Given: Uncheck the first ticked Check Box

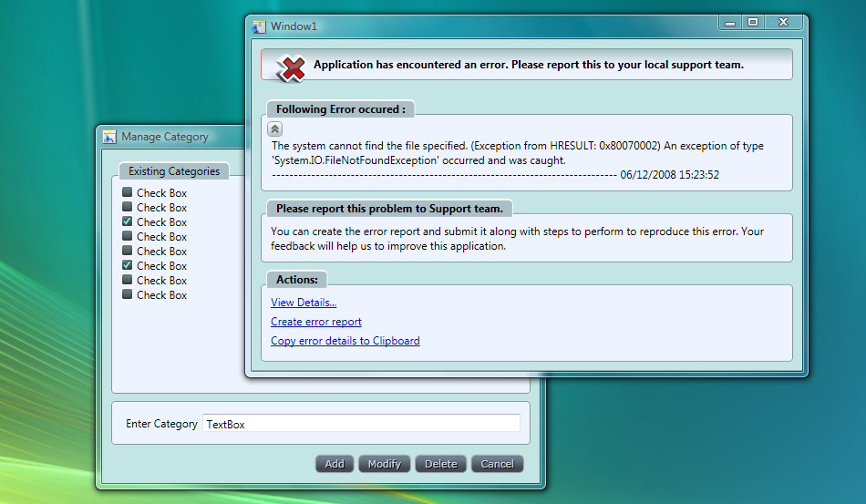Looking at the screenshot, I should pos(128,221).
